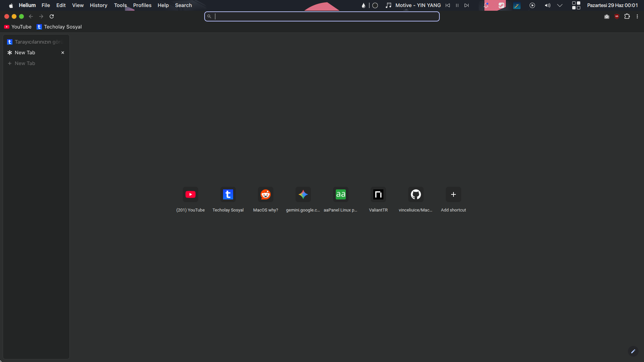Open the Help menu
This screenshot has width=644, height=362.
[x=163, y=5]
